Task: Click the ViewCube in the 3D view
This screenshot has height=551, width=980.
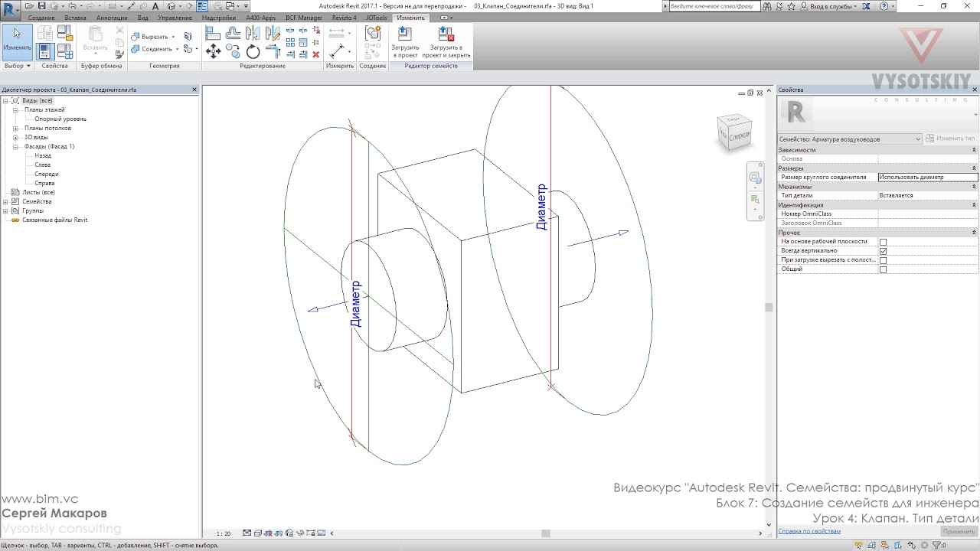Action: click(734, 132)
